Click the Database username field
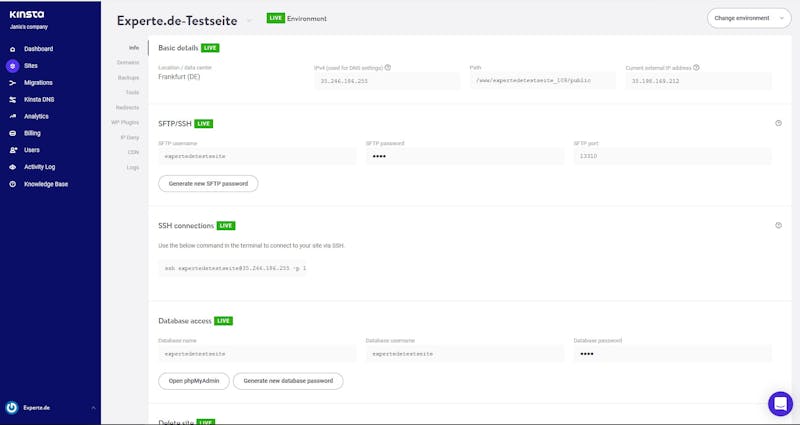The image size is (800, 425). (x=465, y=354)
